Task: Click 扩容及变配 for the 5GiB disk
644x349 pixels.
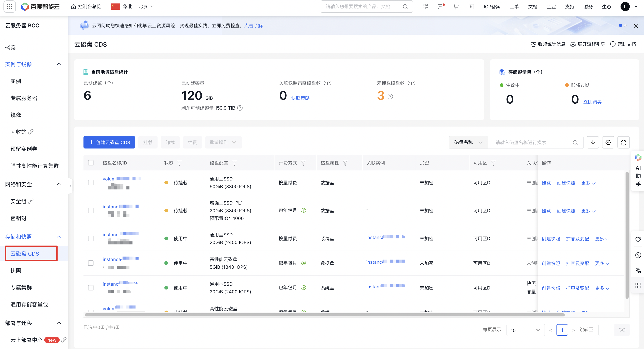Action: tap(577, 263)
